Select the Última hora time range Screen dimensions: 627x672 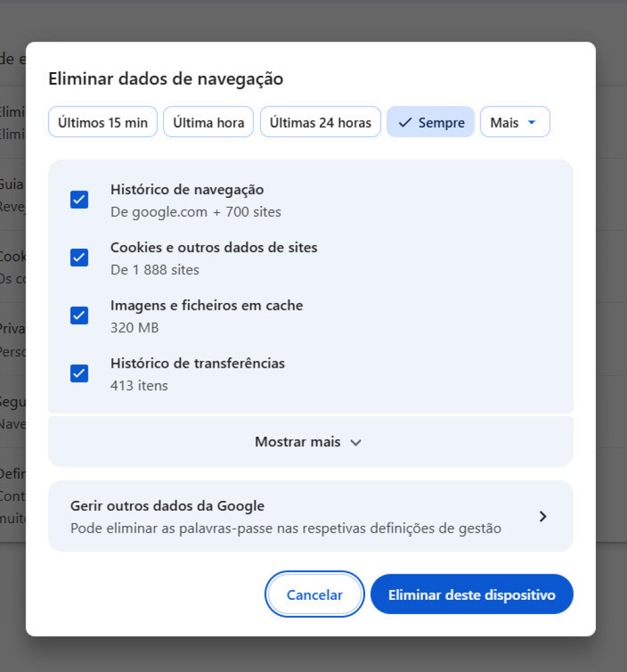(208, 122)
